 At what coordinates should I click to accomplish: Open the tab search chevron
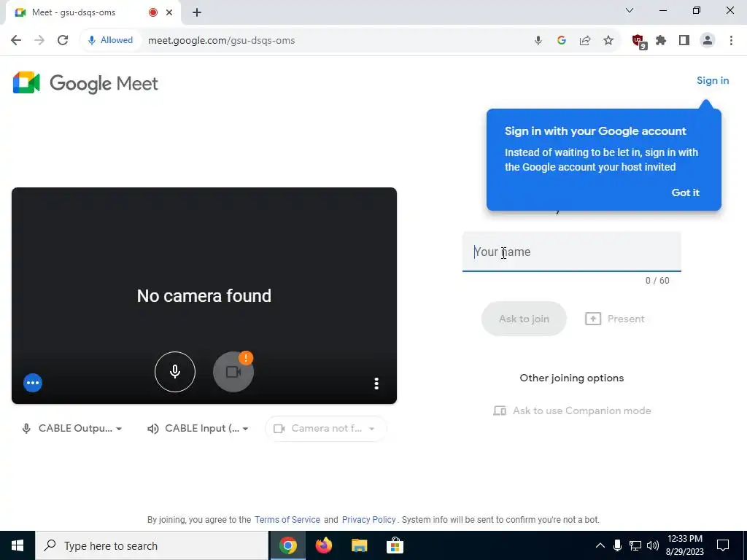(x=630, y=10)
